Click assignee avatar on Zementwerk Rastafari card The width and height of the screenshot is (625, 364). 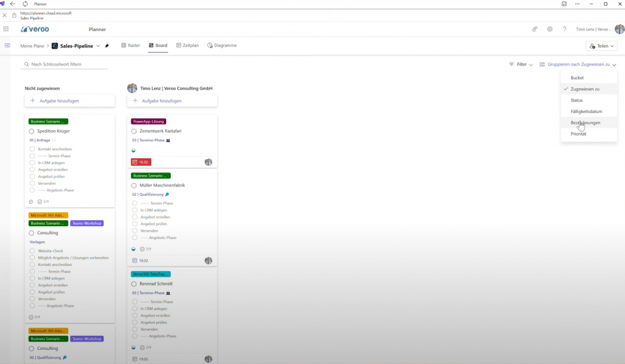pyautogui.click(x=209, y=162)
